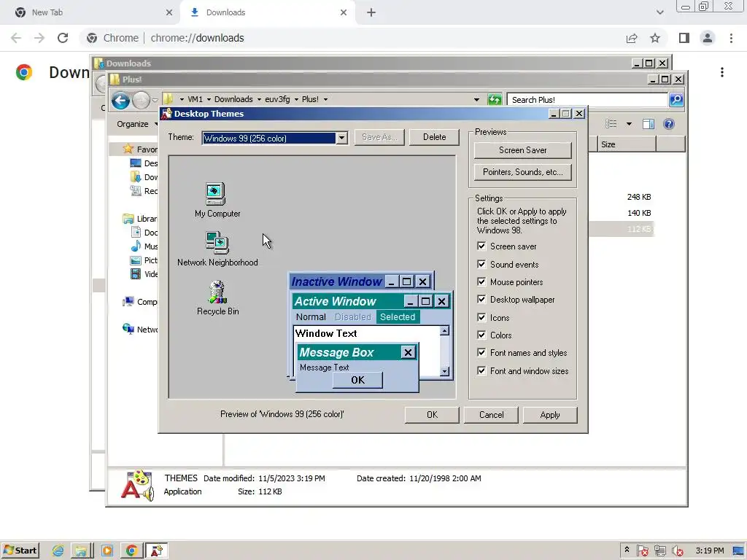Open Chrome side panel icon

684,38
